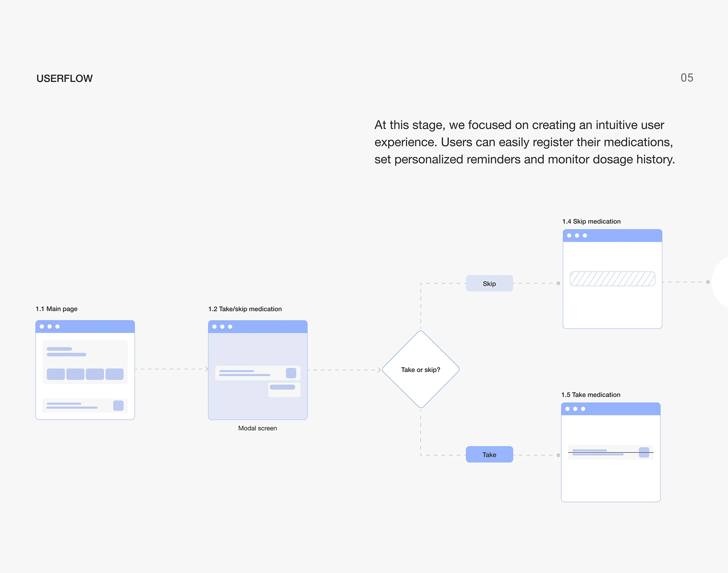Click the arrowhead pointing into Modal screen
This screenshot has height=573, width=728.
tap(207, 369)
